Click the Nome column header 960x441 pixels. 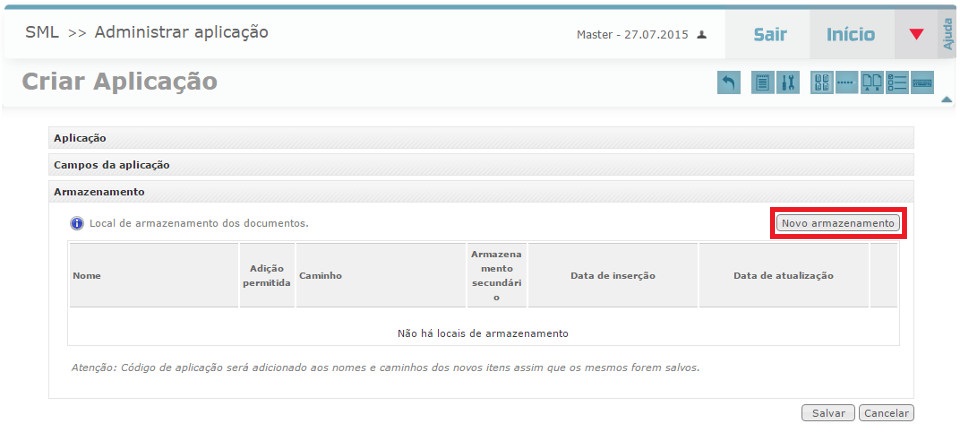(154, 276)
